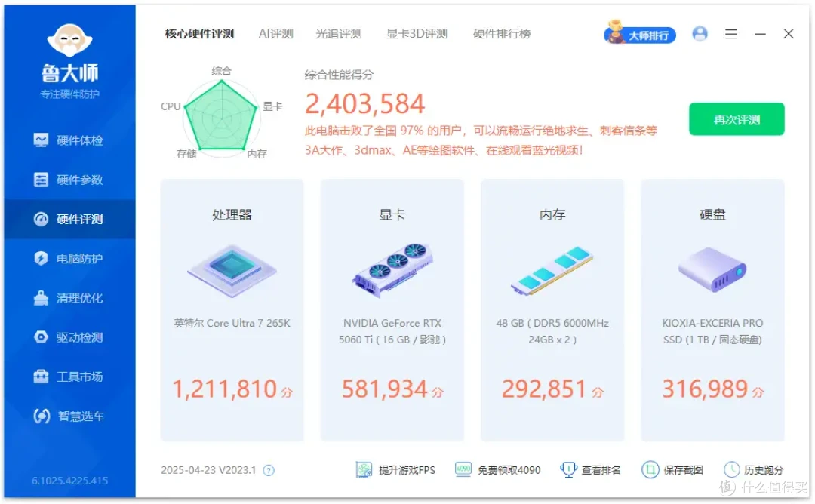Click the 电脑防护 shield icon

(41, 258)
